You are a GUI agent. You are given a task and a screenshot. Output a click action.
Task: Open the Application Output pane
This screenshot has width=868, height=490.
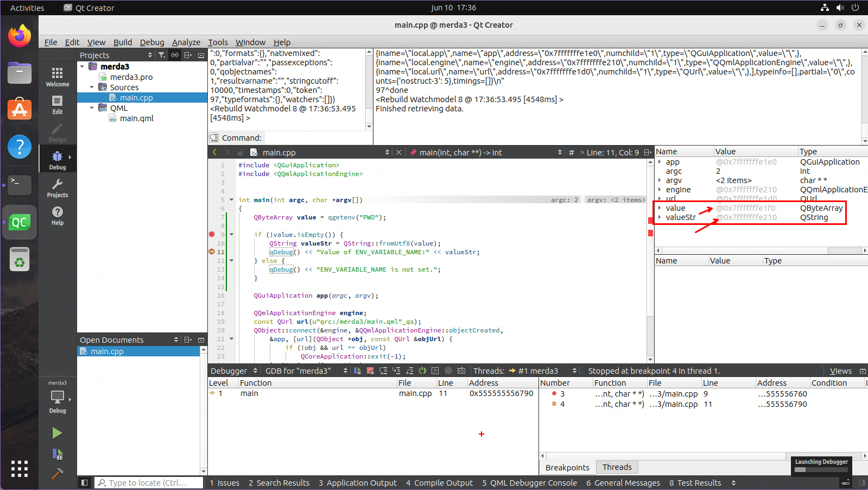click(358, 483)
